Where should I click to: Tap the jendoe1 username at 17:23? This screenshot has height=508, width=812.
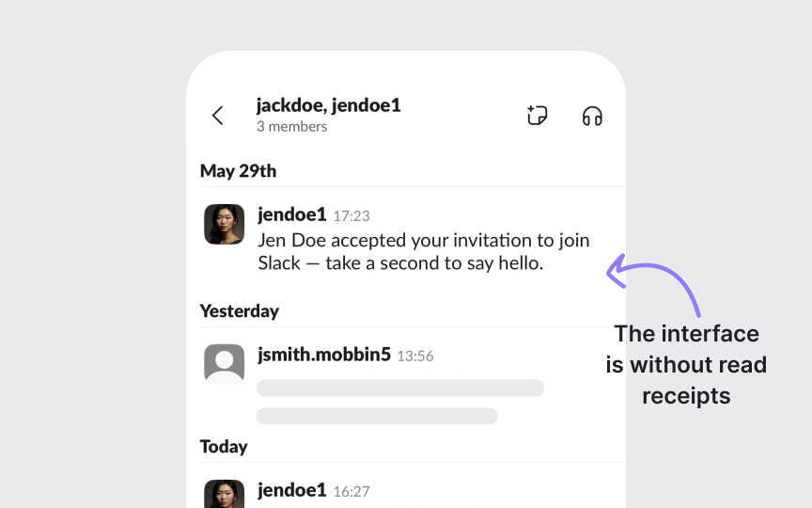292,215
